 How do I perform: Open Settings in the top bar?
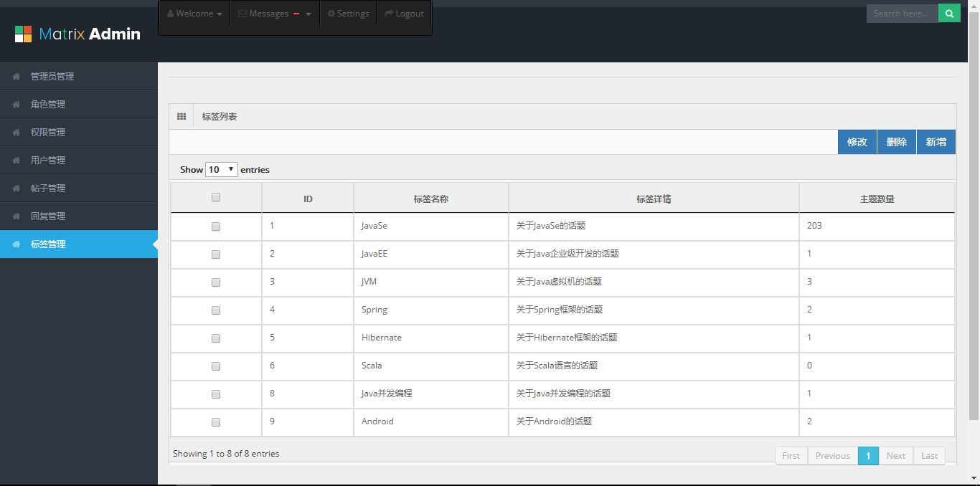(348, 14)
